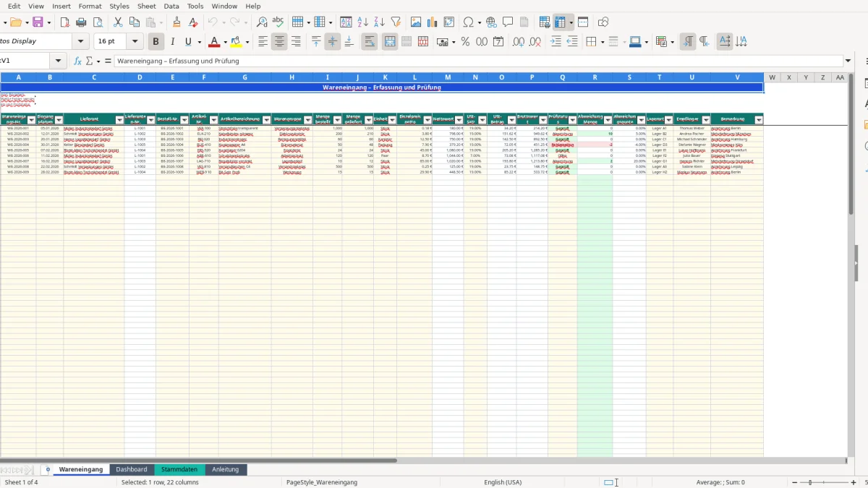
Task: Switch to the Anleitung sheet tab
Action: coord(226,469)
